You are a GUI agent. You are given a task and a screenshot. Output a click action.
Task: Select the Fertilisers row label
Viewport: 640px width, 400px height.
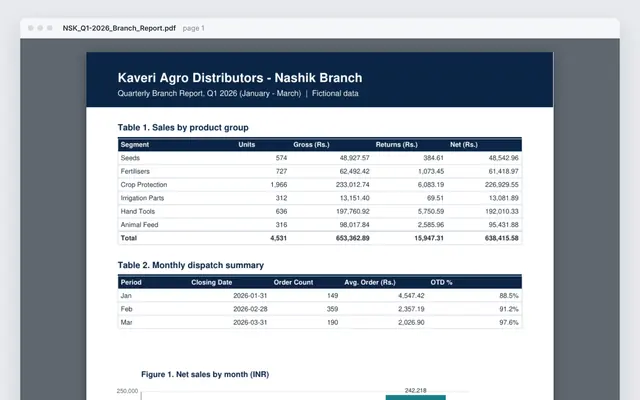click(135, 171)
